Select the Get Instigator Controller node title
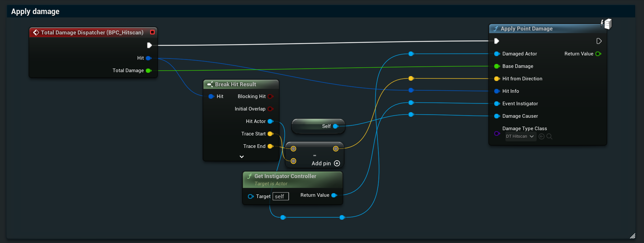This screenshot has width=644, height=243. tap(285, 176)
